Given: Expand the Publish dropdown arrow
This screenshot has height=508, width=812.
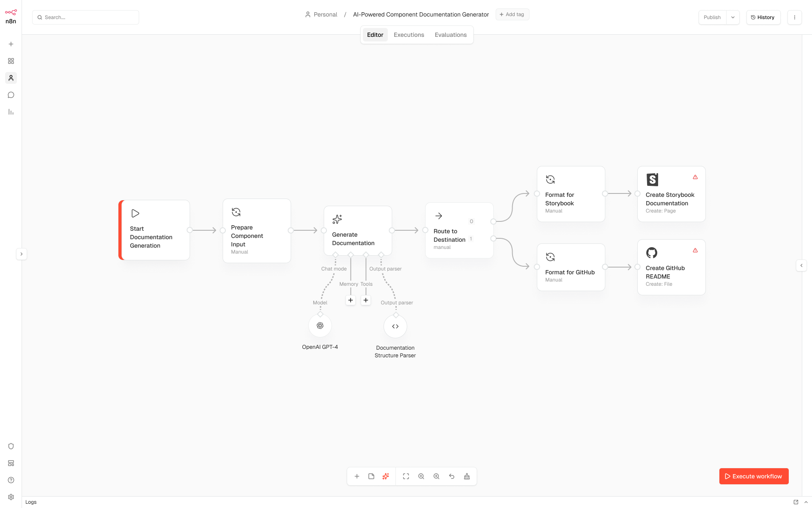Looking at the screenshot, I should (x=733, y=17).
